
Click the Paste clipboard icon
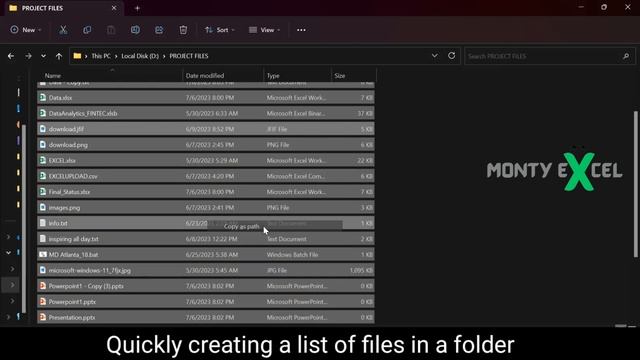tap(111, 30)
